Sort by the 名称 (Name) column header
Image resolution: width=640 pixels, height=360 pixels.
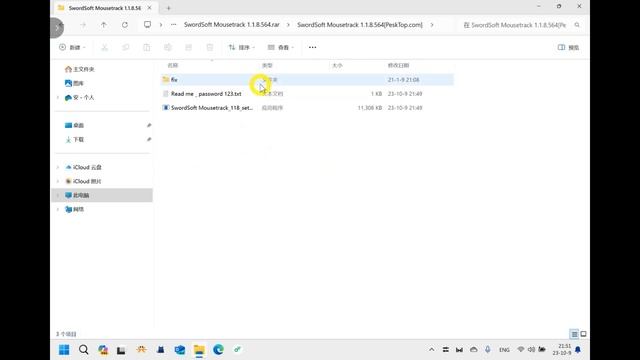pos(173,65)
